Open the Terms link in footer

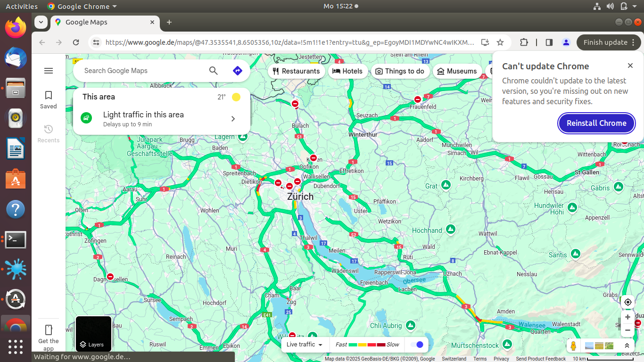click(480, 359)
